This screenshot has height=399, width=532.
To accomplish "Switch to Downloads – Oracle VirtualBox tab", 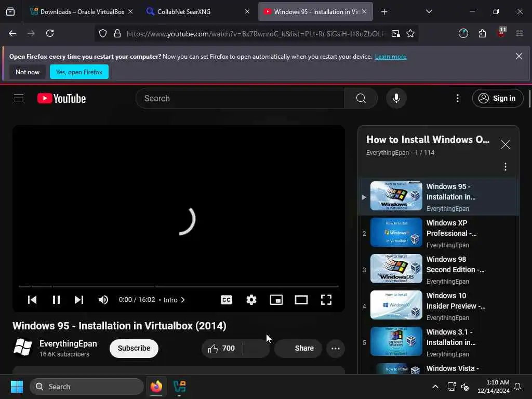I will click(x=82, y=12).
